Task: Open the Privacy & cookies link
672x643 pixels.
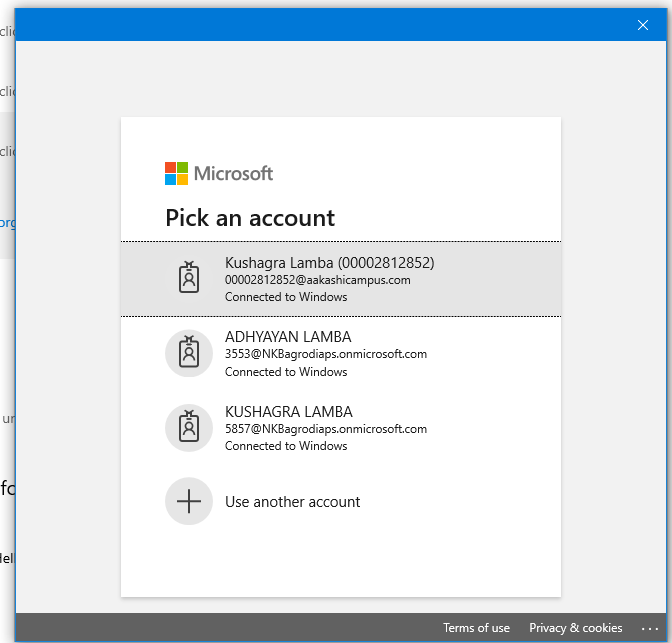Action: [x=576, y=628]
